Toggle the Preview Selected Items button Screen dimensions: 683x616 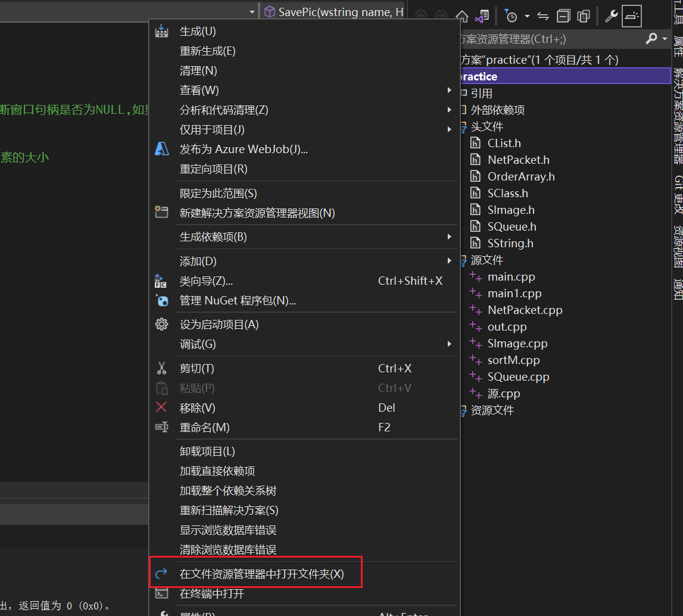coord(632,16)
